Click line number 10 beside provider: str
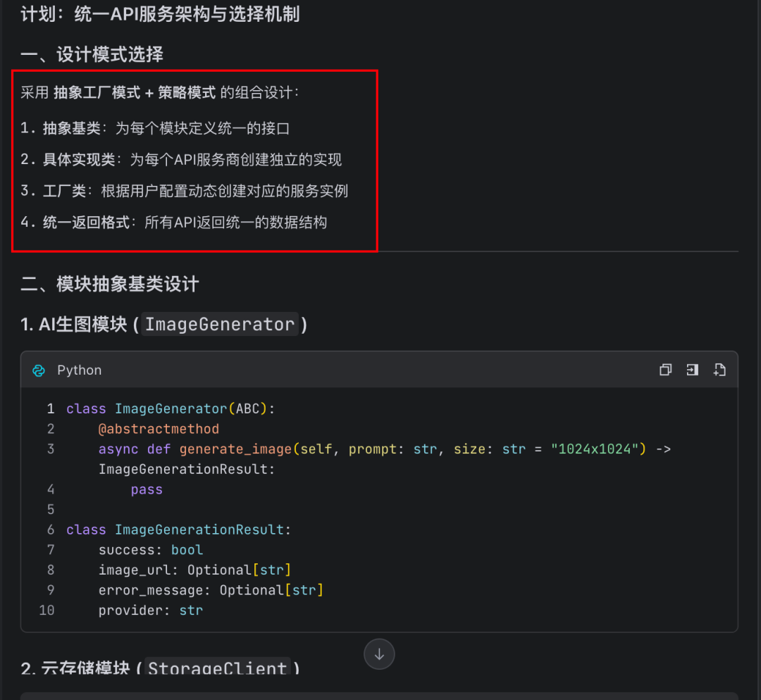Viewport: 761px width, 700px height. pyautogui.click(x=47, y=610)
